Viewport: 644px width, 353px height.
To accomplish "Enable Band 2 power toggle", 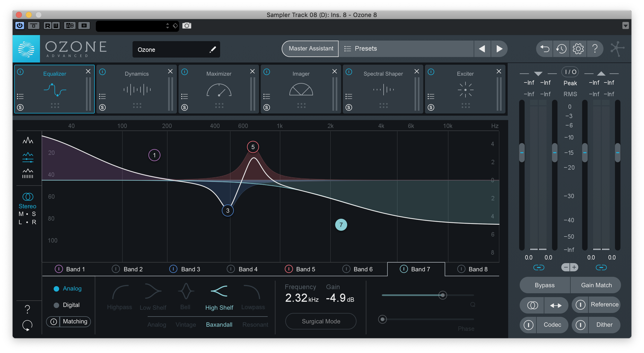I will (116, 269).
